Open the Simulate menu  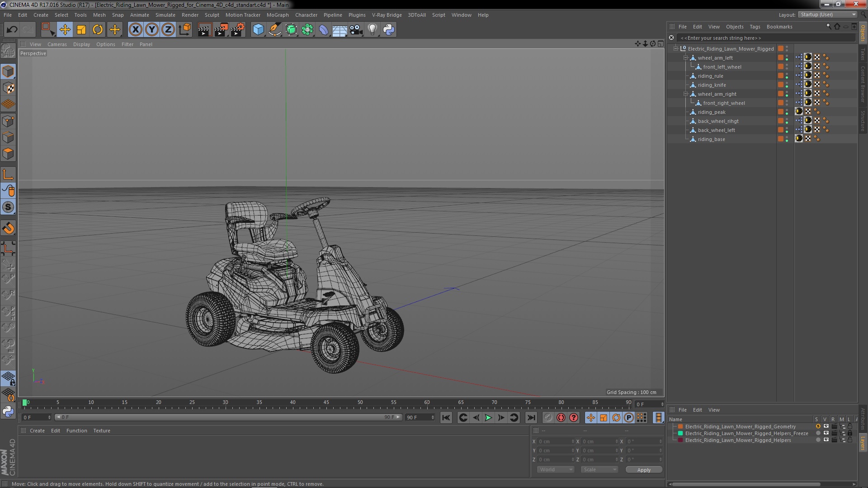point(165,15)
